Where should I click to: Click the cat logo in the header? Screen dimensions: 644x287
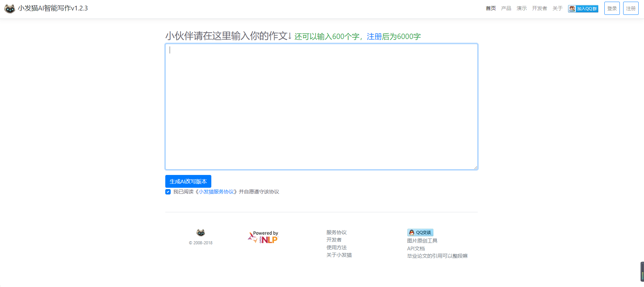[10, 8]
